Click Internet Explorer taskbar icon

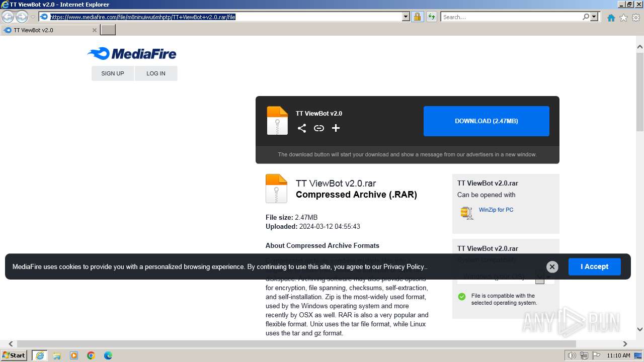point(39,355)
